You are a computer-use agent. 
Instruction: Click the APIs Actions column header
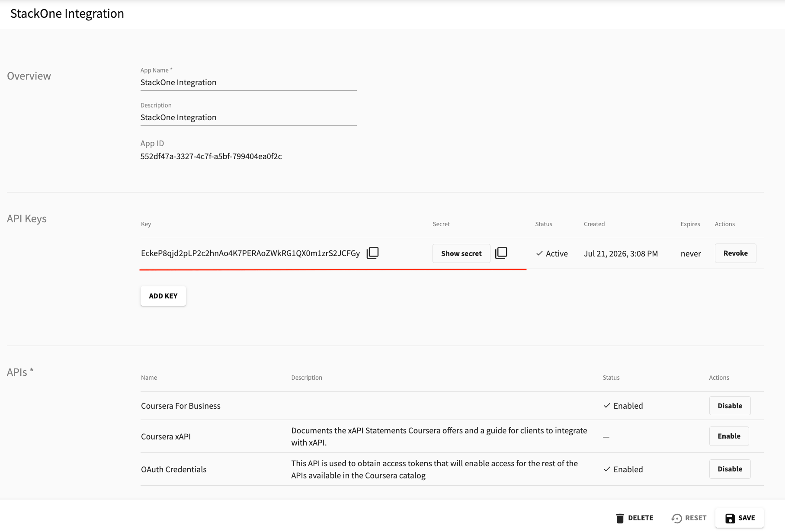point(719,378)
